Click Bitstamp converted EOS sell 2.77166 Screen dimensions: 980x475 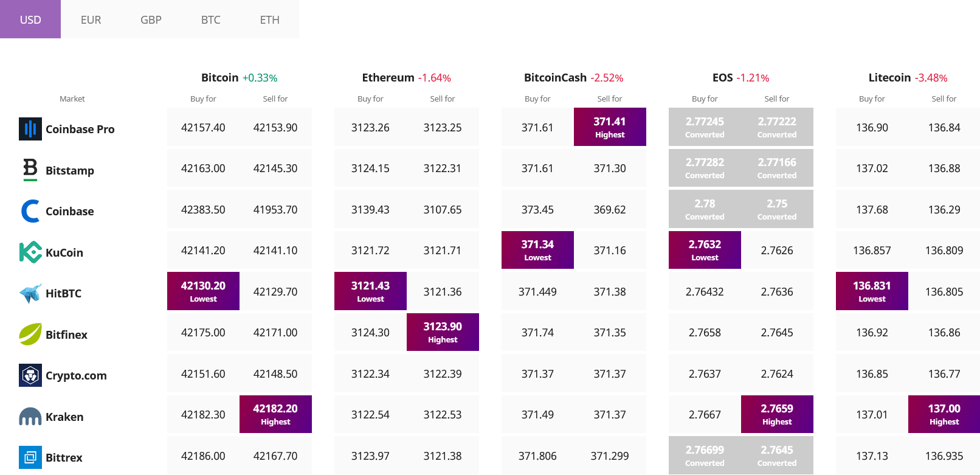pos(777,168)
